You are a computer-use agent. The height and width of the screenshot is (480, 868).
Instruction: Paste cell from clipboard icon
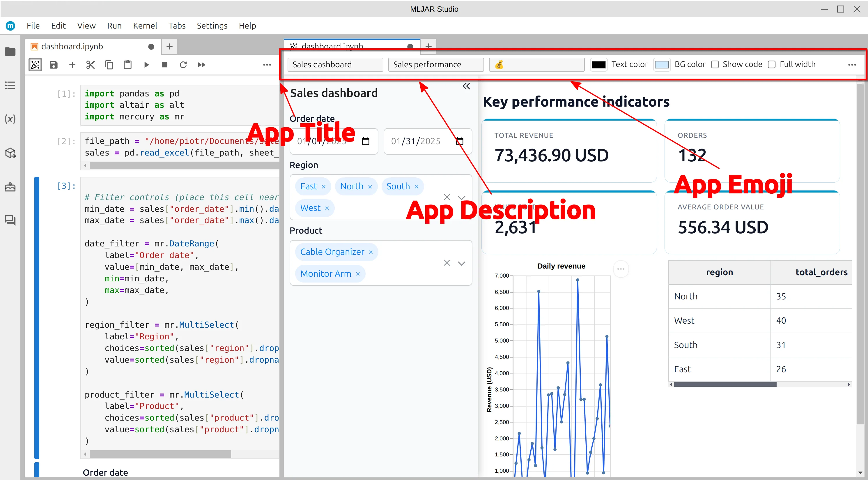(x=127, y=65)
